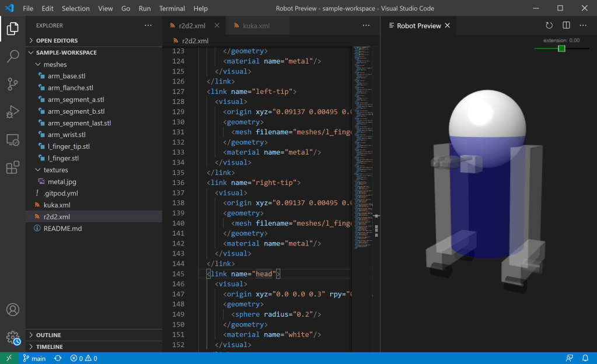The width and height of the screenshot is (597, 364).
Task: Split the Robot Preview editor
Action: (565, 26)
